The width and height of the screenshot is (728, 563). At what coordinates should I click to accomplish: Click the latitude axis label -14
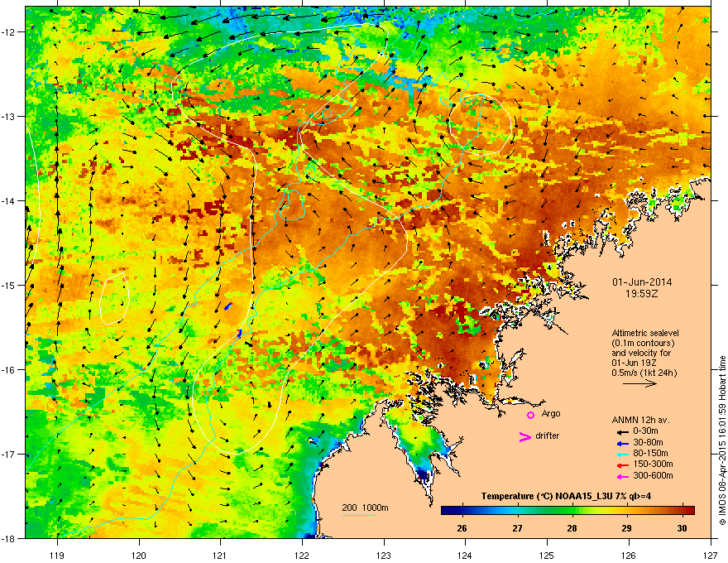[x=8, y=200]
